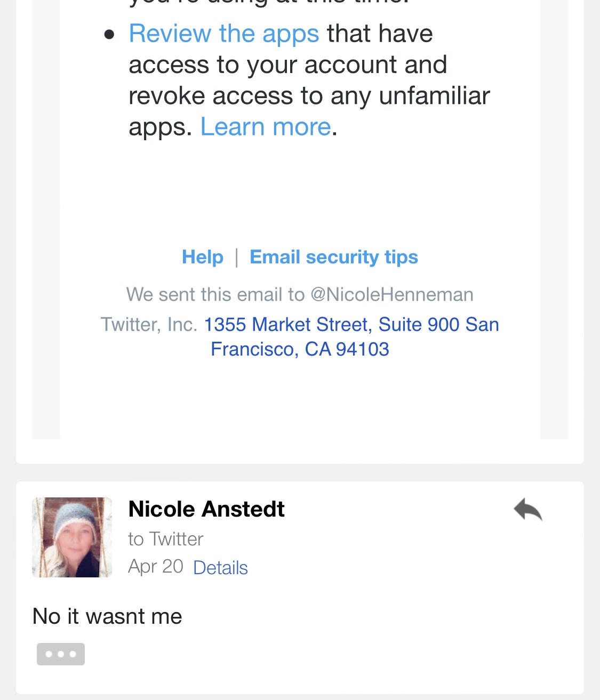Click the access to your account text
The image size is (600, 700).
(287, 65)
